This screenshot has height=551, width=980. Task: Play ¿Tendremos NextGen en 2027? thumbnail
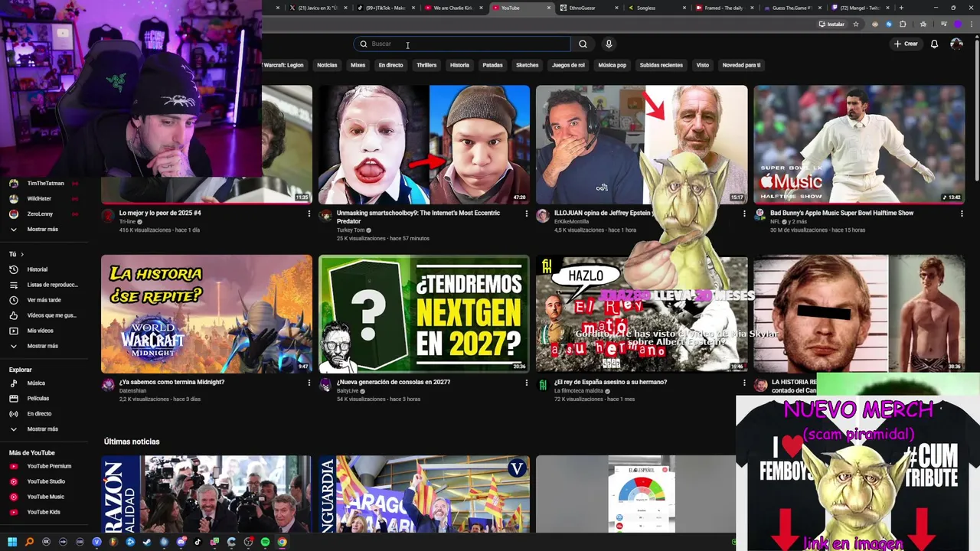(424, 314)
